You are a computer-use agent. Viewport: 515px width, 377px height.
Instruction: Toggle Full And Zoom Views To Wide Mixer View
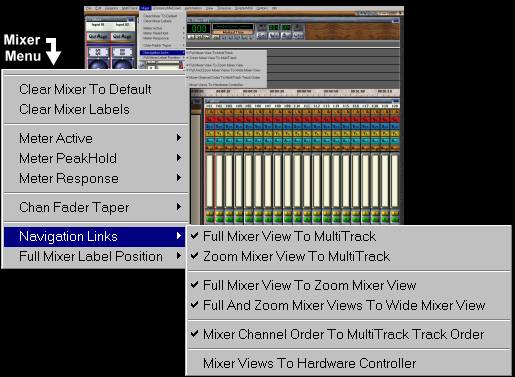point(349,305)
